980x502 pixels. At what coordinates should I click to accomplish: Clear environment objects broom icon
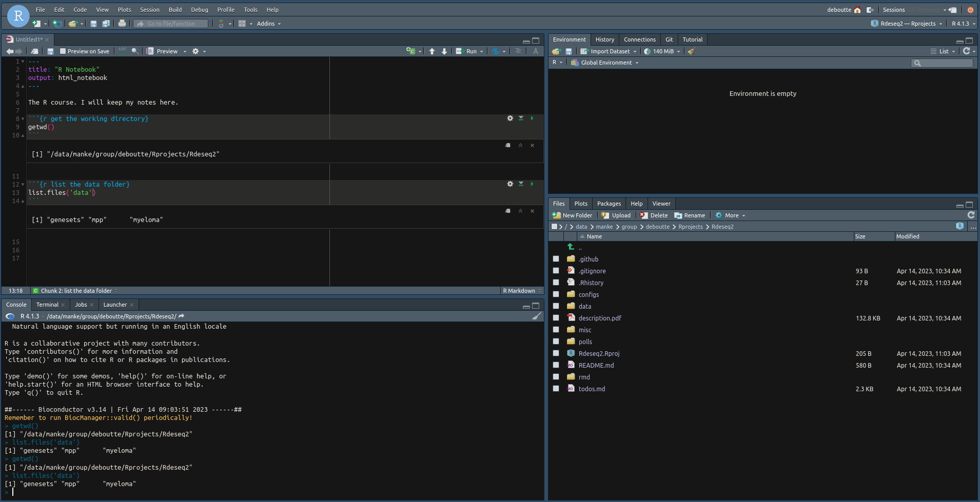click(692, 51)
